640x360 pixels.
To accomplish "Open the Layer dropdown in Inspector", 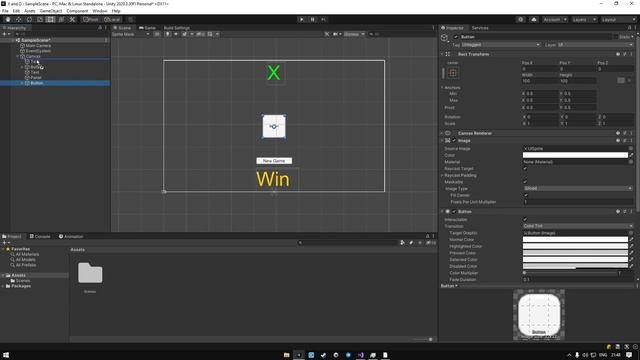I will click(x=595, y=44).
